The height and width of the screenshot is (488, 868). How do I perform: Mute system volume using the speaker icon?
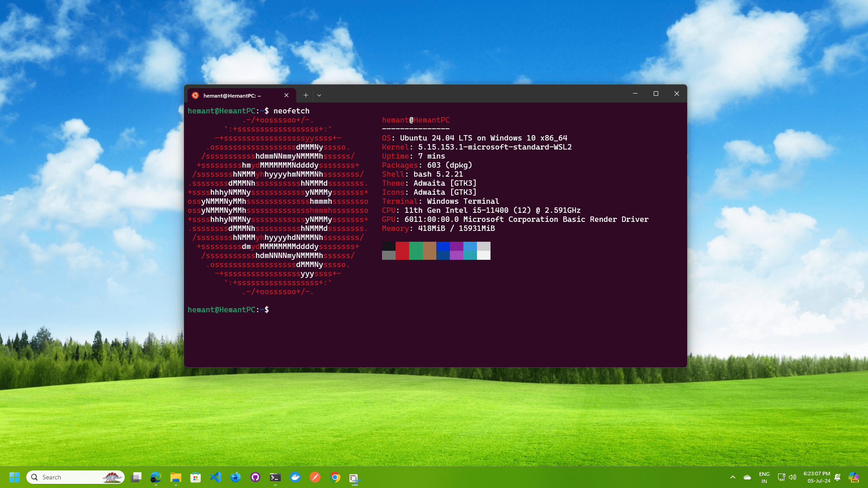tap(793, 477)
